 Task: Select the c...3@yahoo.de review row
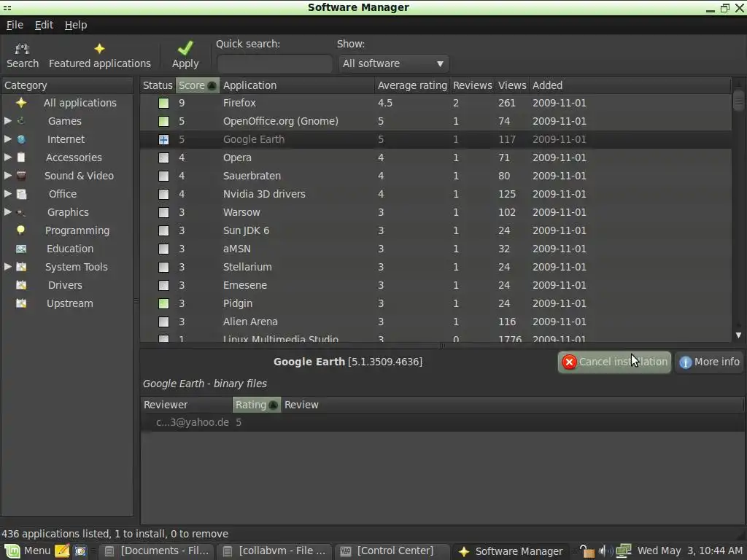pyautogui.click(x=442, y=422)
